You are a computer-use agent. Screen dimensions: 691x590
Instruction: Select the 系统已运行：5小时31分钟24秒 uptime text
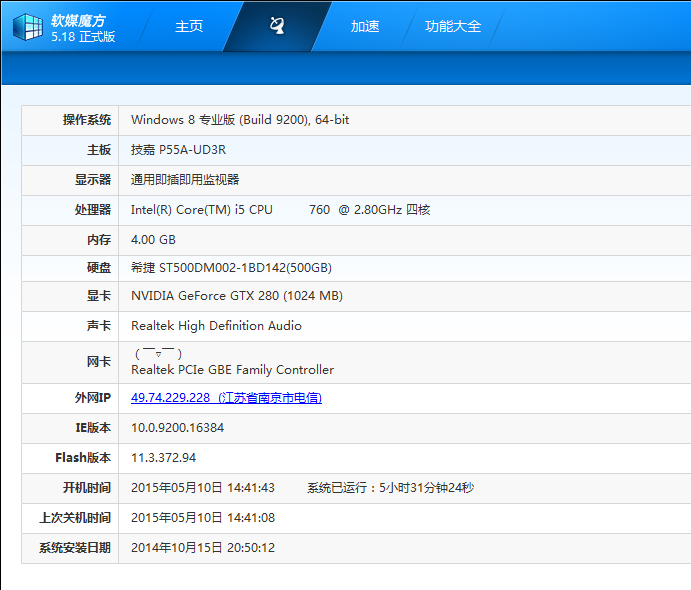[x=390, y=488]
